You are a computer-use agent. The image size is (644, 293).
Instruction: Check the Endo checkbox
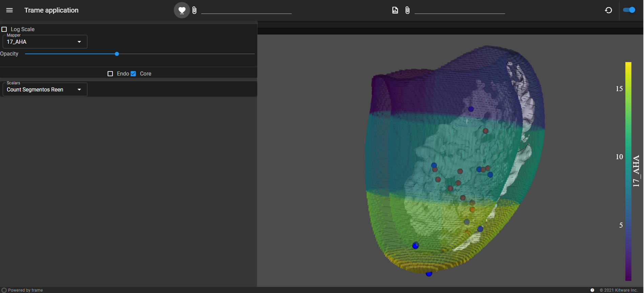[x=110, y=74]
